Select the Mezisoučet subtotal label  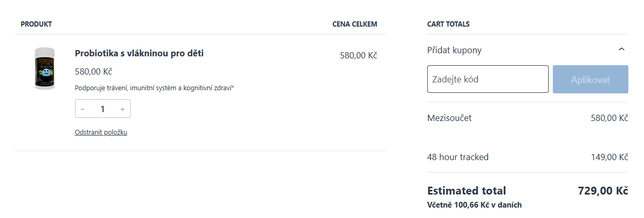(449, 118)
